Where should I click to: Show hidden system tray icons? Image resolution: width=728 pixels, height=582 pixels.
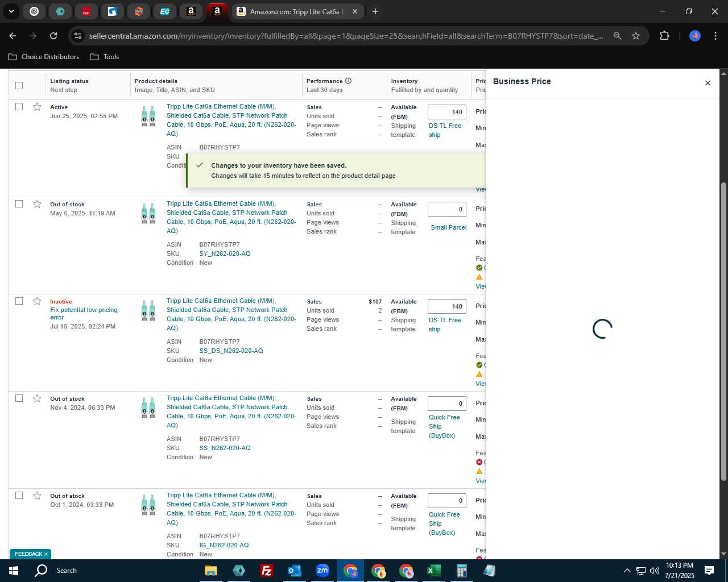click(627, 571)
